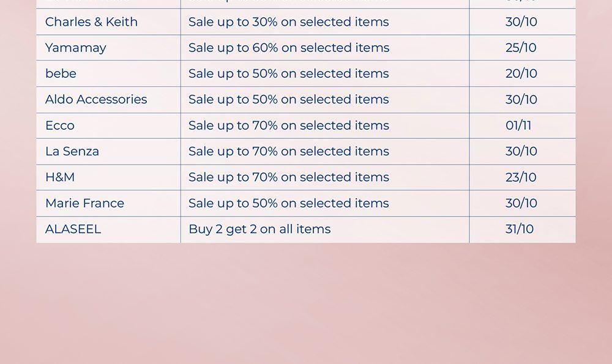Select the 23/10 date for H&M
Screen dimensions: 612x364
(521, 177)
